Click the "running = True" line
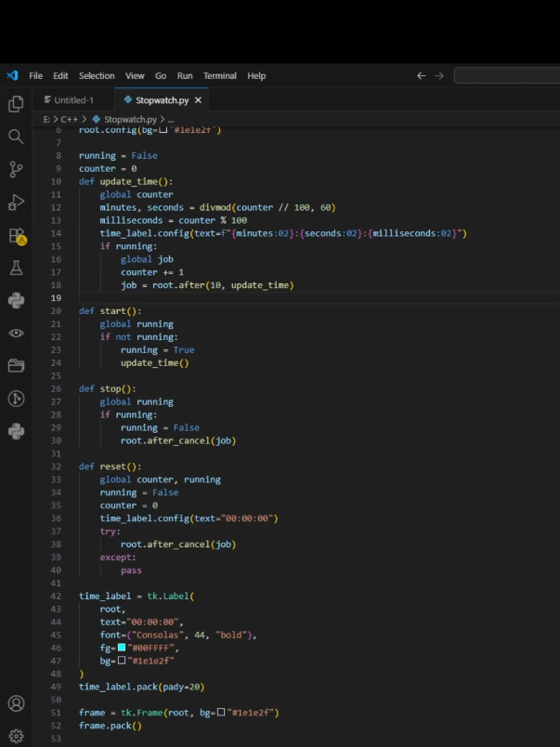The image size is (560, 747). [157, 349]
